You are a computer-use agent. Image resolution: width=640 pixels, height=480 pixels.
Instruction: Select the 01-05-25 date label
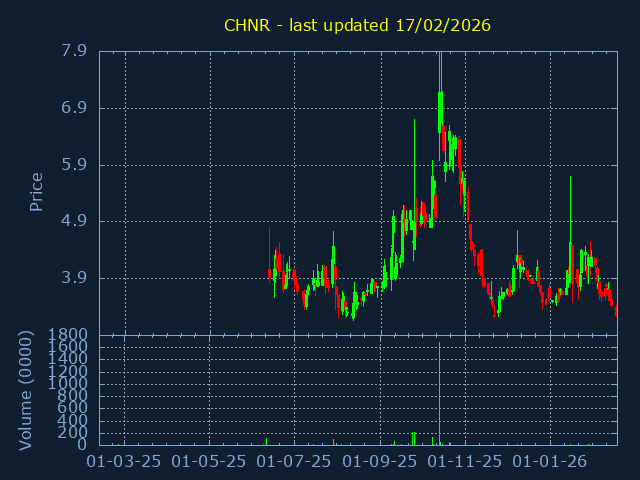(x=210, y=462)
